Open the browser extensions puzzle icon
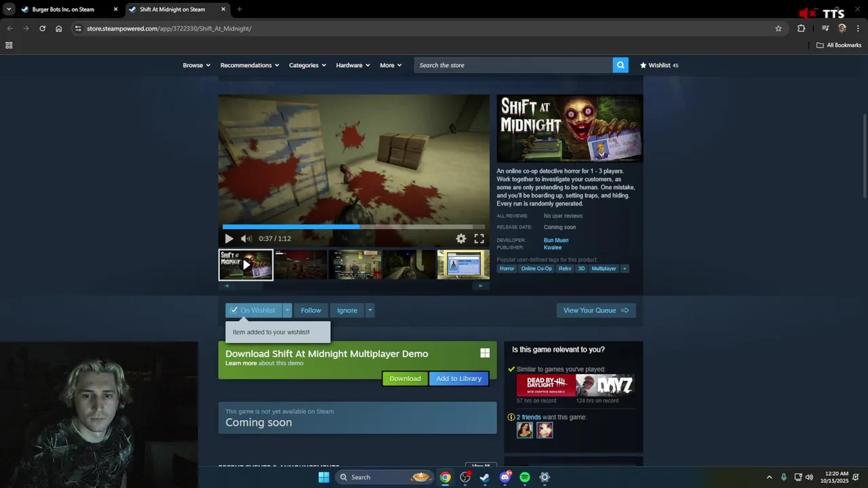The width and height of the screenshot is (868, 488). pos(802,28)
